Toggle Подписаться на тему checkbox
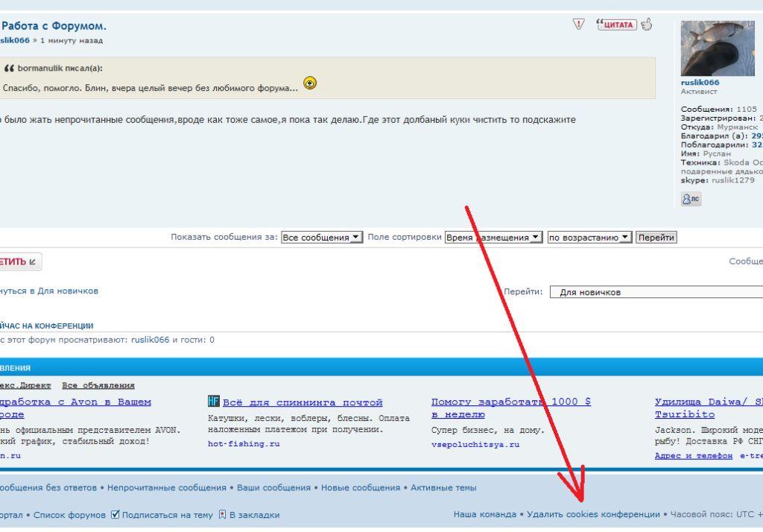Image resolution: width=763 pixels, height=532 pixels. pyautogui.click(x=115, y=515)
